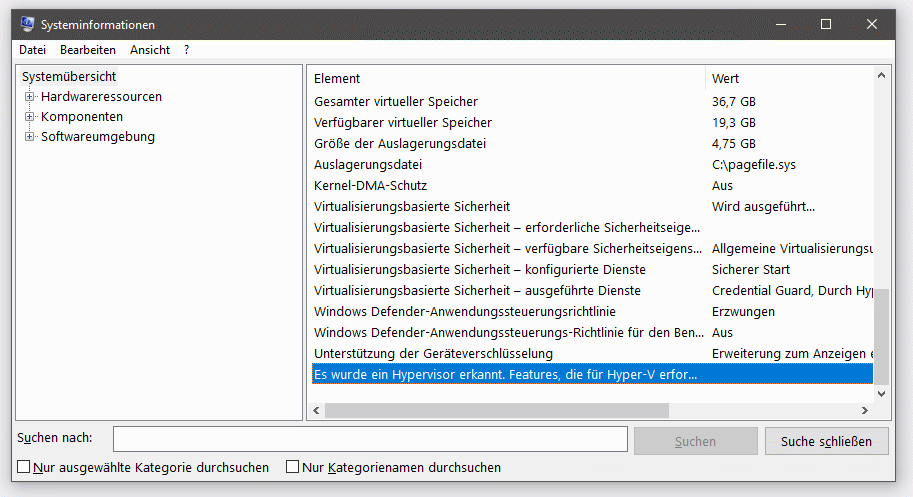Viewport: 913px width, 497px height.
Task: Minimize the Systeminformationen window
Action: [781, 24]
